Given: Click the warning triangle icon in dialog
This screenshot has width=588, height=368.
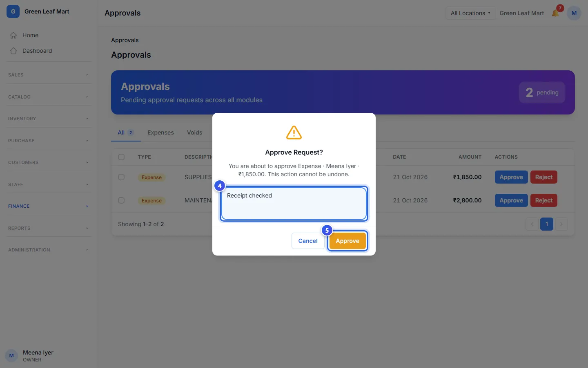Looking at the screenshot, I should (294, 132).
